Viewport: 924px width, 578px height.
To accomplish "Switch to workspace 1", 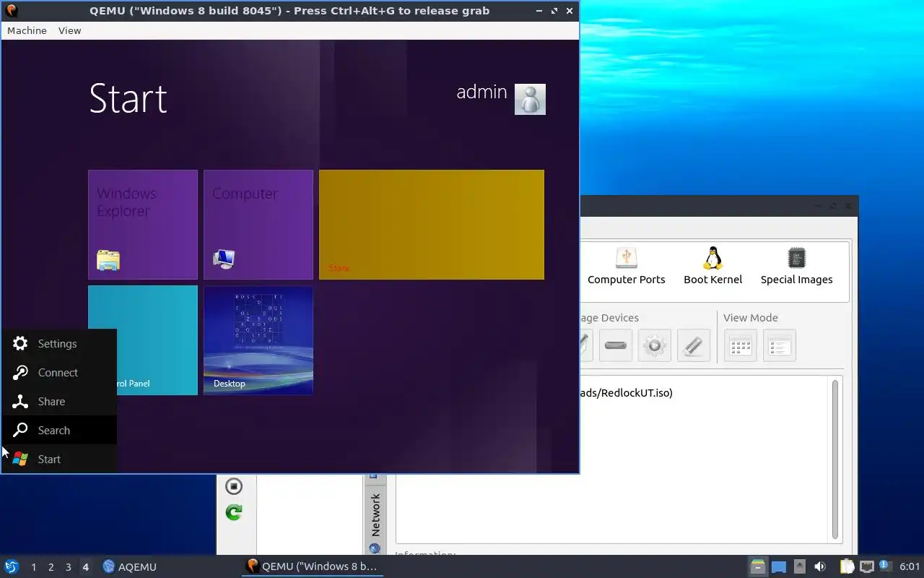I will (x=33, y=567).
